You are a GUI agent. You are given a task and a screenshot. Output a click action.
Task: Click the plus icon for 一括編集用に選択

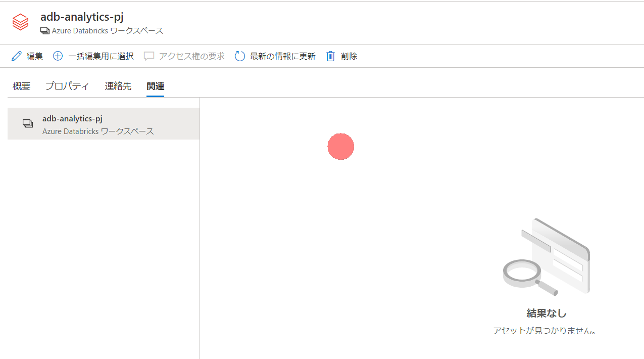pyautogui.click(x=58, y=56)
